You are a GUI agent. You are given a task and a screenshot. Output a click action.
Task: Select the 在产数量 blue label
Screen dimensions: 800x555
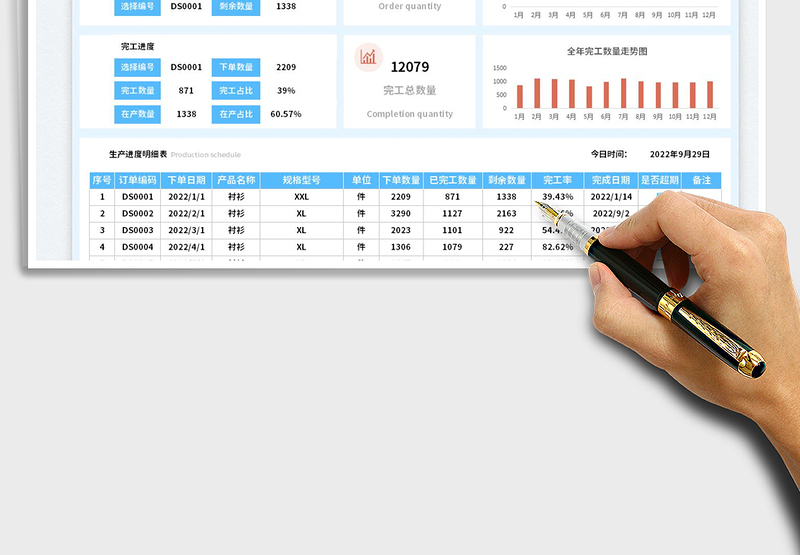138,114
